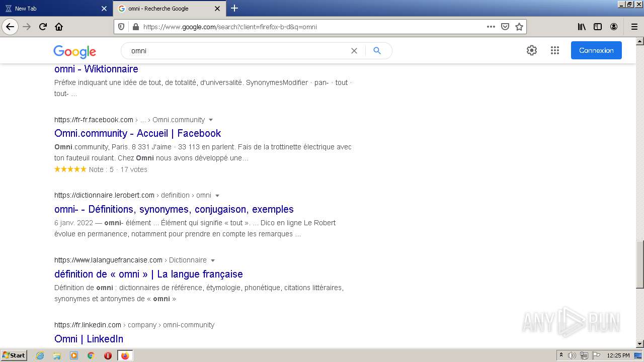Show sidebars panel icon
Viewport: 644px width, 362px height.
[598, 27]
